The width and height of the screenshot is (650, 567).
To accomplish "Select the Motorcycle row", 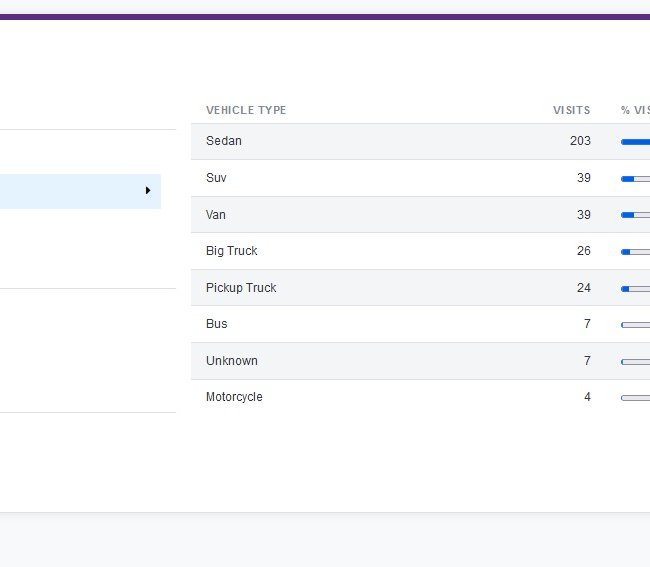I will 420,397.
